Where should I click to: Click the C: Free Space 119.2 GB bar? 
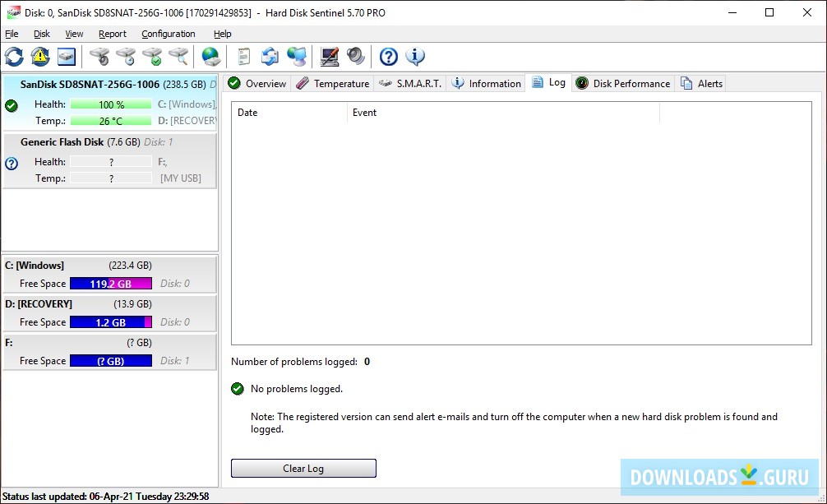[x=111, y=284]
